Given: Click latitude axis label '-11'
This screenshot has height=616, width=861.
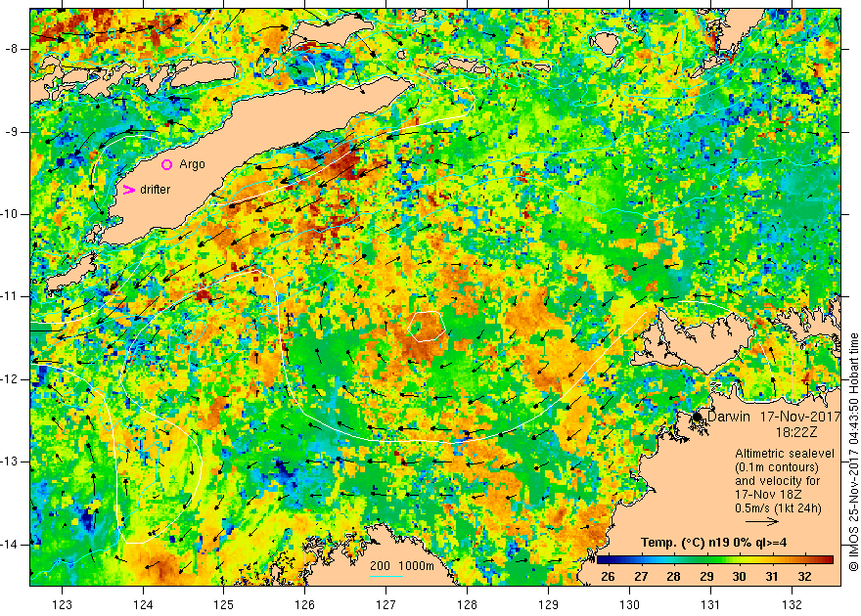Looking at the screenshot, I should 10,296.
